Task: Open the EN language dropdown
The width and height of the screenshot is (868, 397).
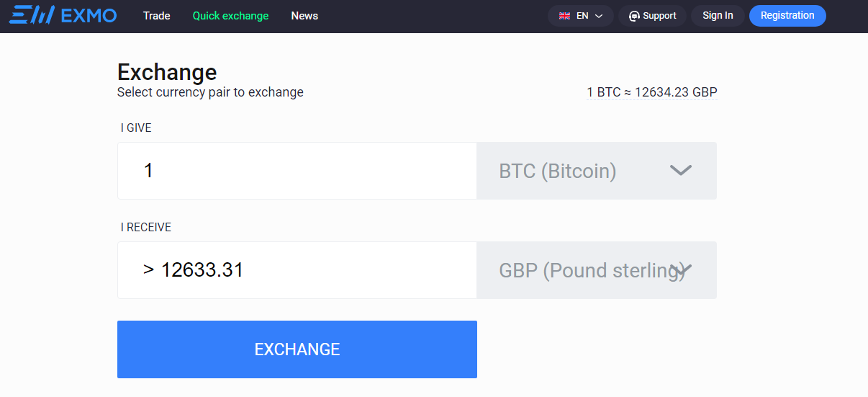Action: [581, 16]
